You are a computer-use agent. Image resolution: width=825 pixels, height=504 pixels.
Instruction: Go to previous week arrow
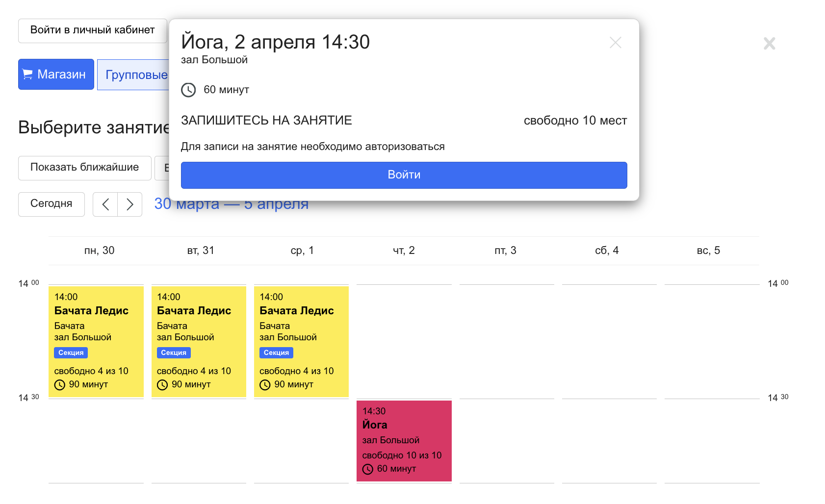click(105, 204)
